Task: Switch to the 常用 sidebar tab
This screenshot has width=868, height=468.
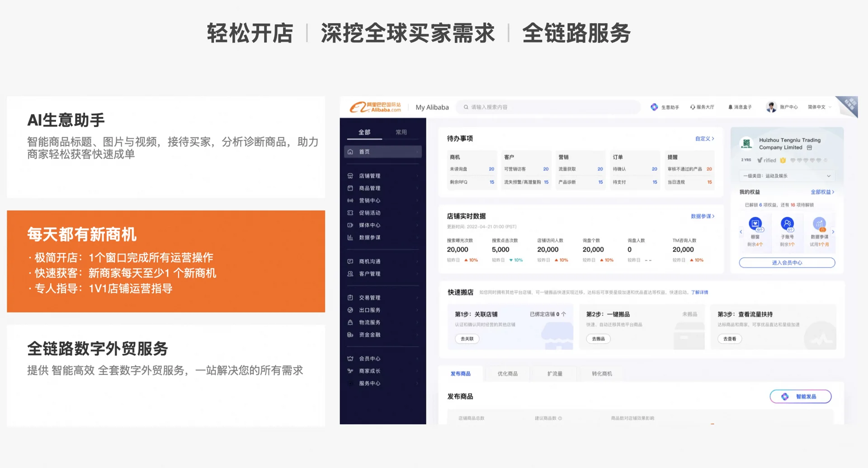Action: coord(401,132)
